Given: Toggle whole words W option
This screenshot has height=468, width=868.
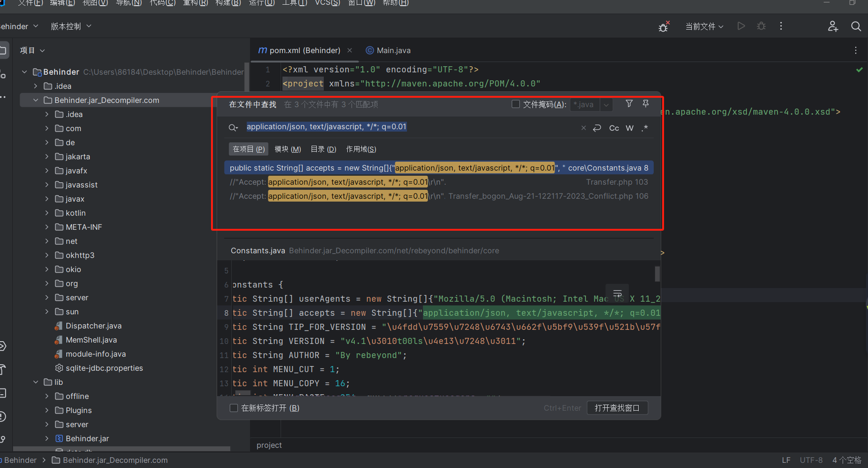Looking at the screenshot, I should 630,128.
